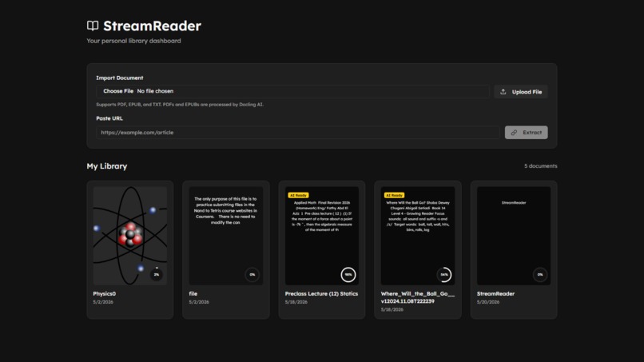Open the StreamReader document thumbnail
This screenshot has height=362, width=644.
(x=514, y=236)
